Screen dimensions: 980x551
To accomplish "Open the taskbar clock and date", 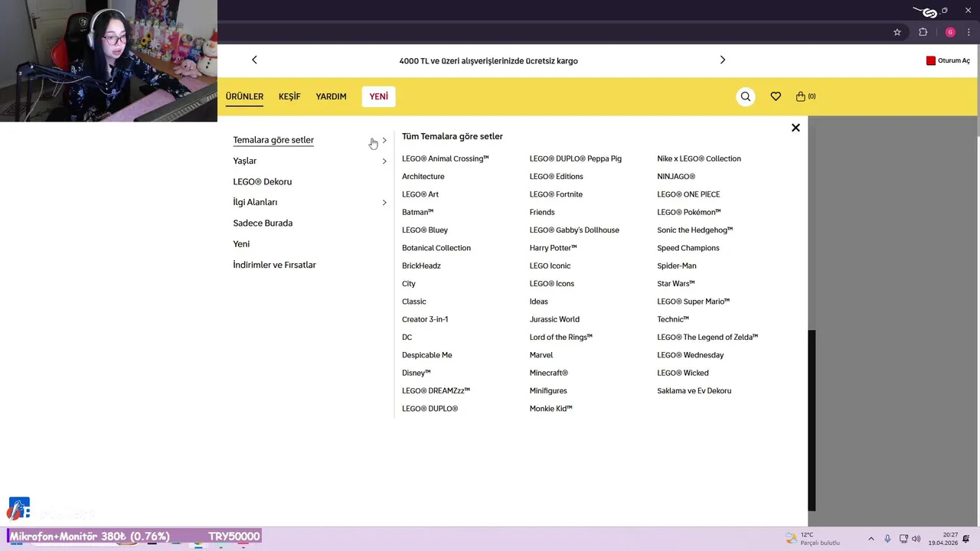I will click(943, 539).
